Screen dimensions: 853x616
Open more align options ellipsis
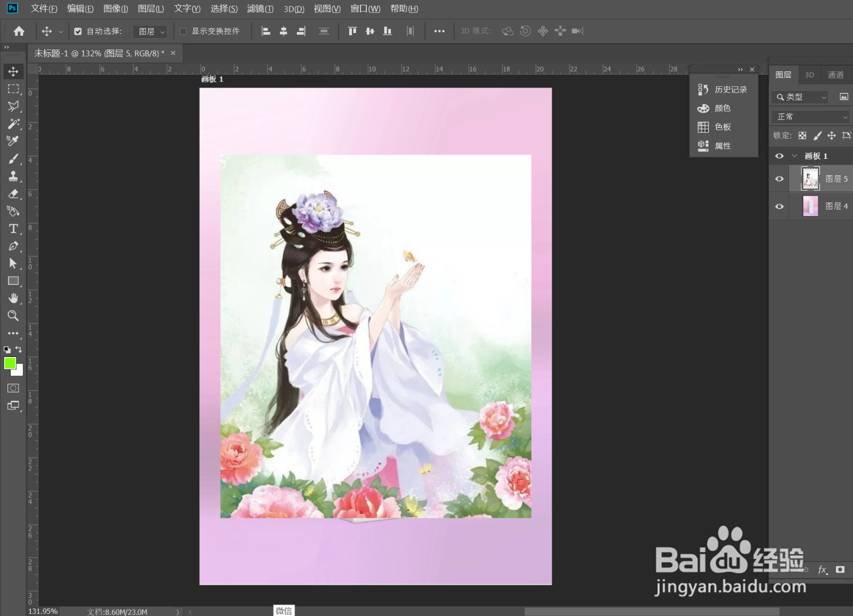[x=439, y=31]
